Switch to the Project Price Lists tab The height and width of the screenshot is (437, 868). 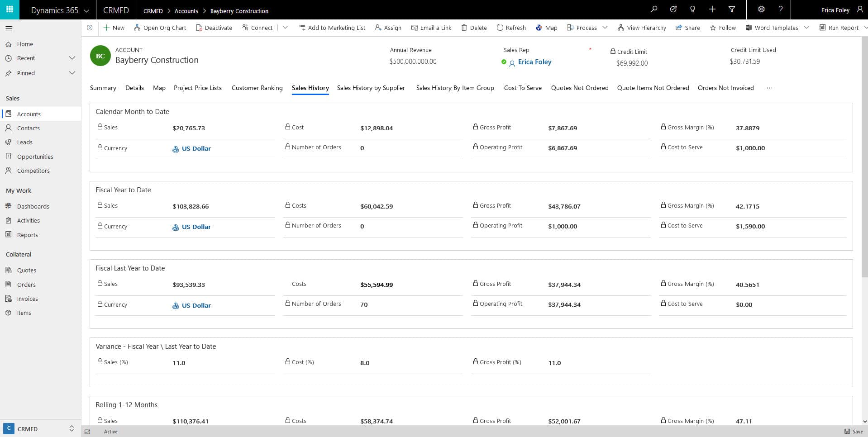point(198,88)
